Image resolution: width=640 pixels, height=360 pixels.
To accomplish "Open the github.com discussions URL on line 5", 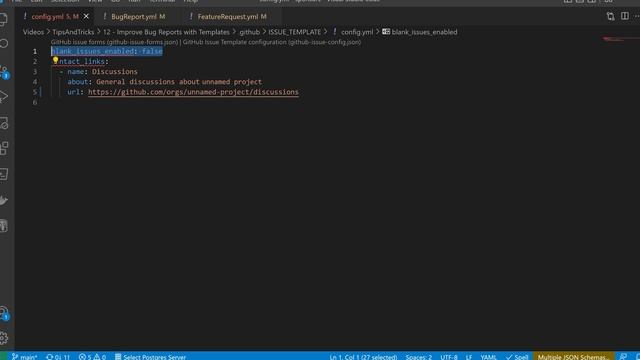I will pos(193,92).
